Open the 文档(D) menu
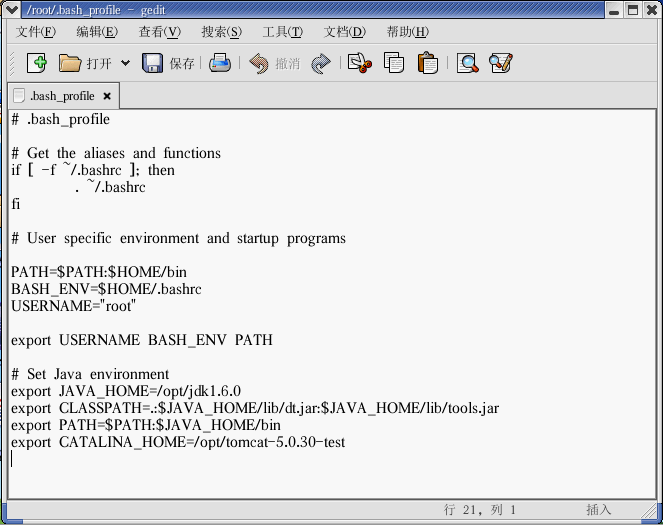 (345, 32)
